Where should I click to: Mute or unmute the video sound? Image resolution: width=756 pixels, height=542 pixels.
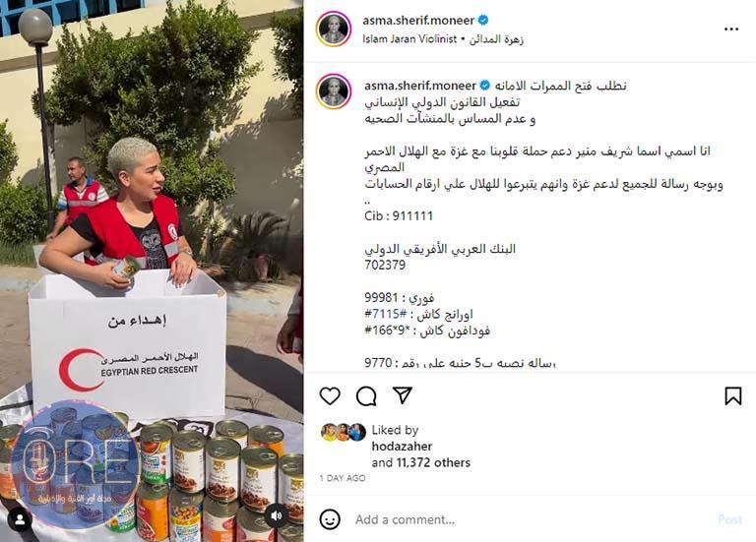tap(277, 515)
